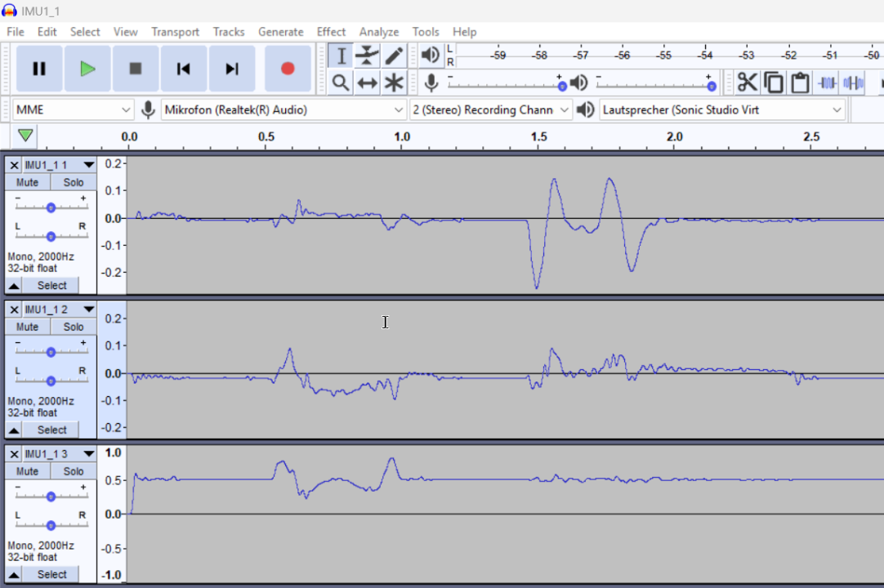884x588 pixels.
Task: Open the MME audio host dropdown
Action: pyautogui.click(x=73, y=109)
